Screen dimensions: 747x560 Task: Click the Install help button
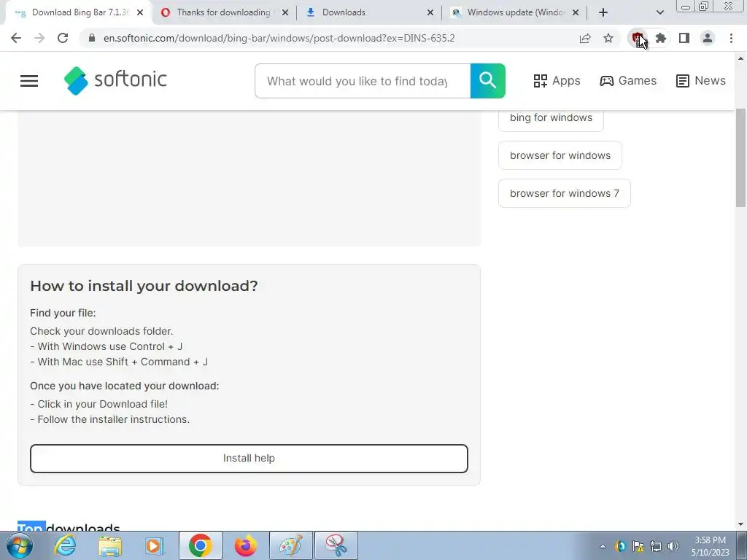click(x=249, y=459)
